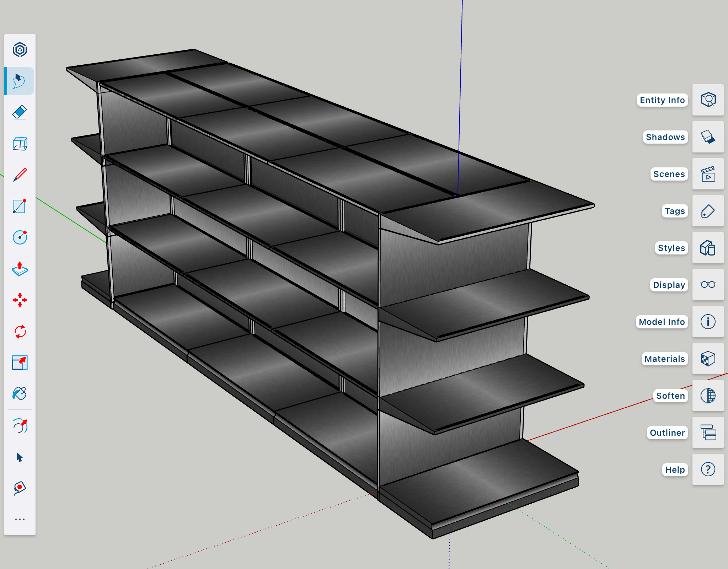Activate the Lasso Select tool
Viewport: 728px width, 569px height.
[20, 81]
